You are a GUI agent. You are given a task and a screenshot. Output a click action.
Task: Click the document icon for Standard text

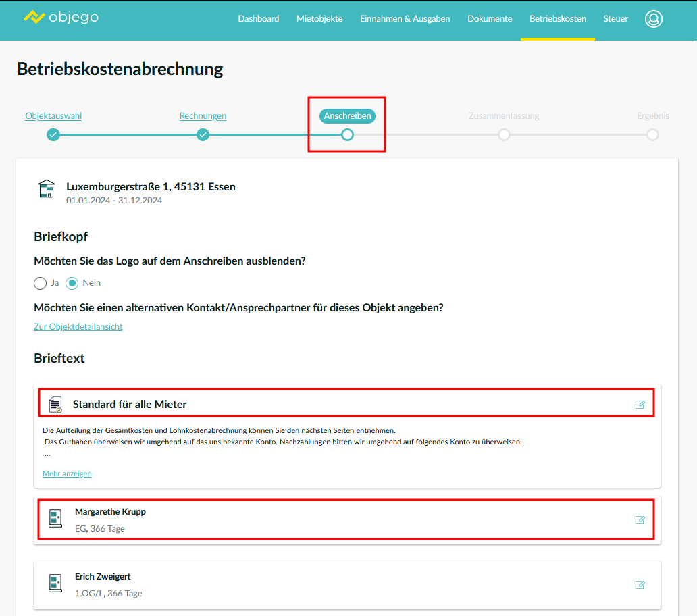tap(55, 405)
